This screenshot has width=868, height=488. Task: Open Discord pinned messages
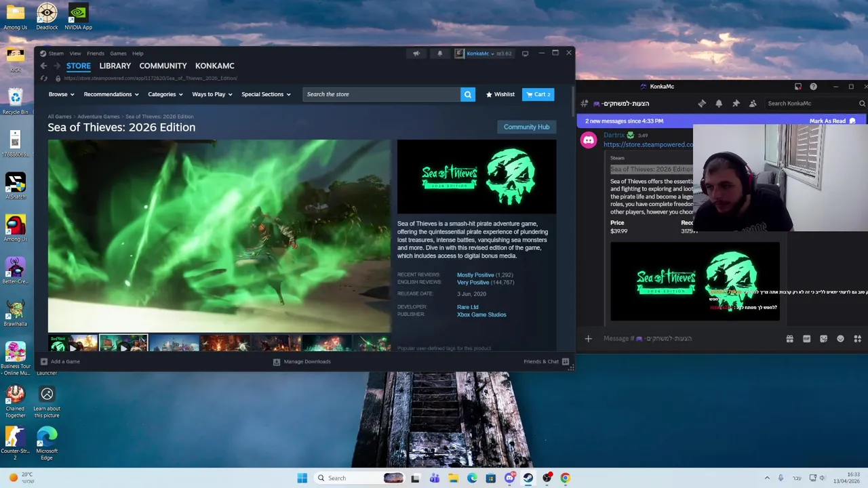coord(736,104)
